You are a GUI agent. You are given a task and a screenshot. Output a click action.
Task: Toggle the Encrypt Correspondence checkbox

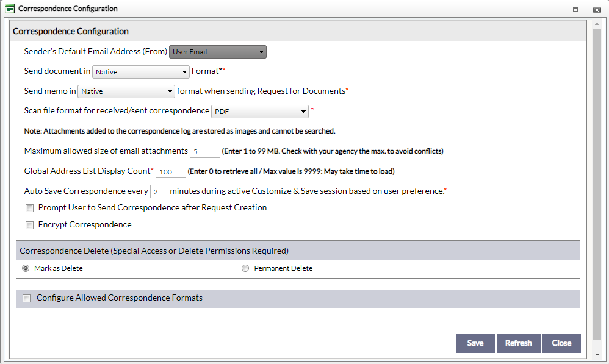pos(29,225)
